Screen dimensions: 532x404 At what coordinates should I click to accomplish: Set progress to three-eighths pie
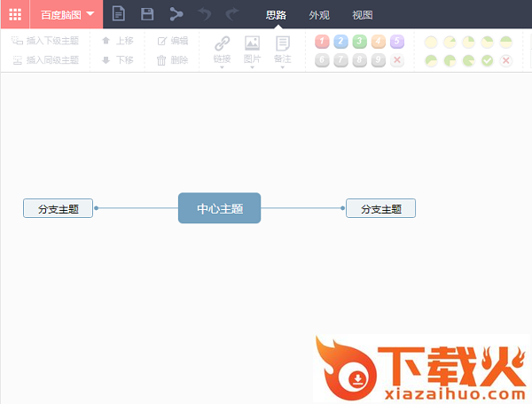(487, 42)
